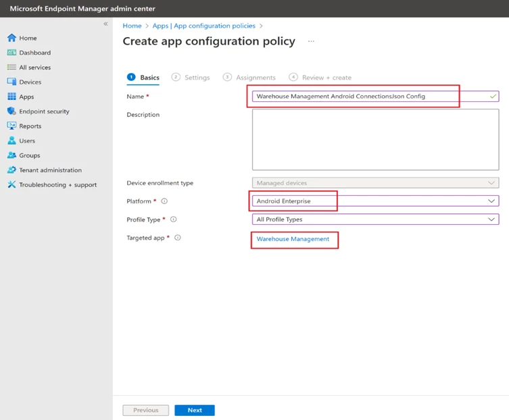Image resolution: width=509 pixels, height=420 pixels.
Task: Click the Microsoft Endpoint Manager admin center title
Action: click(x=82, y=9)
